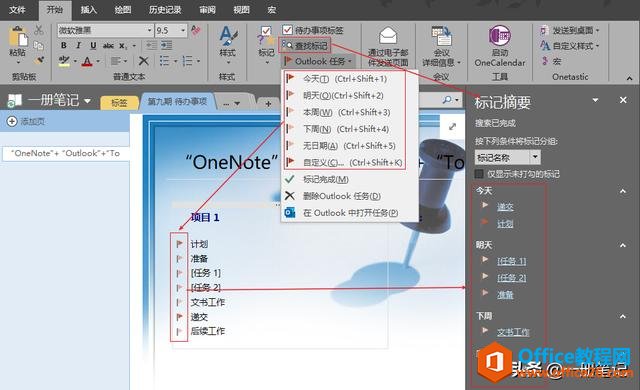640x390 pixels.
Task: Apply strikethrough abc formatting
Action: 108,46
